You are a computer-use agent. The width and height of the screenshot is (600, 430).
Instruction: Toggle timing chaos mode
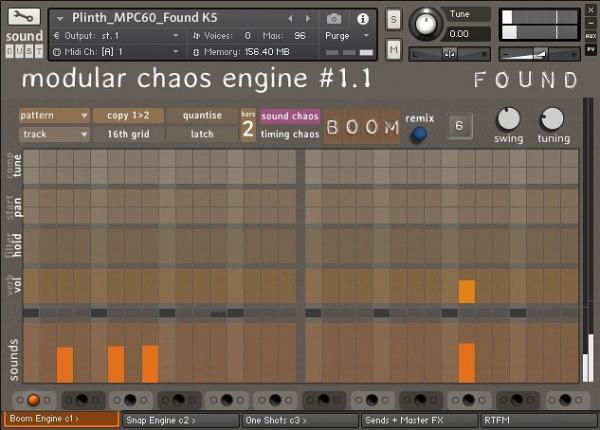290,134
